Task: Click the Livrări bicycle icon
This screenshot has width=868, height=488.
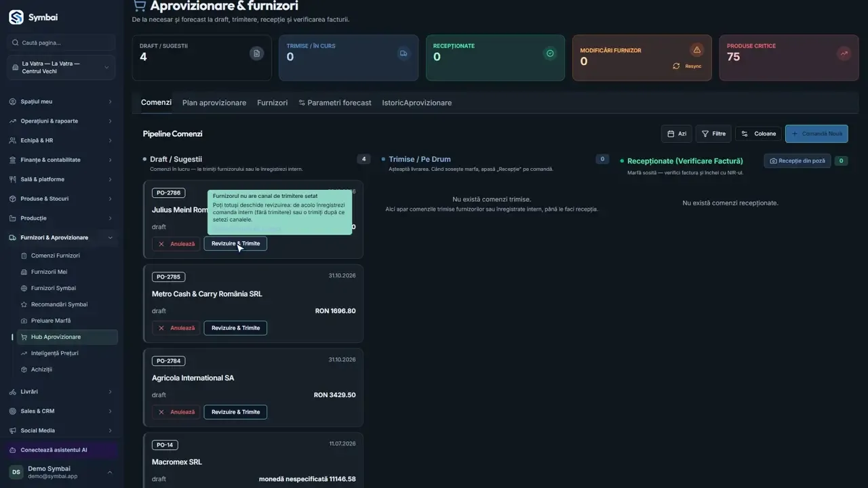Action: point(13,392)
